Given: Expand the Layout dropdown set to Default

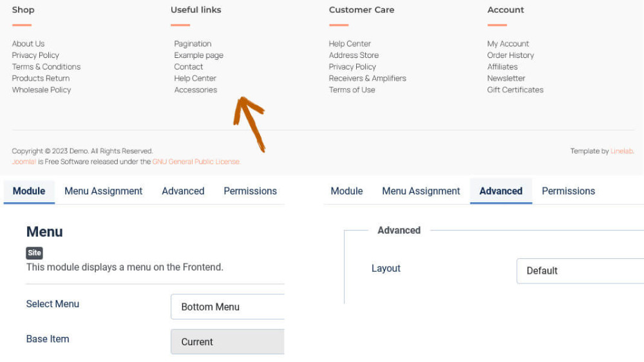Looking at the screenshot, I should (580, 271).
